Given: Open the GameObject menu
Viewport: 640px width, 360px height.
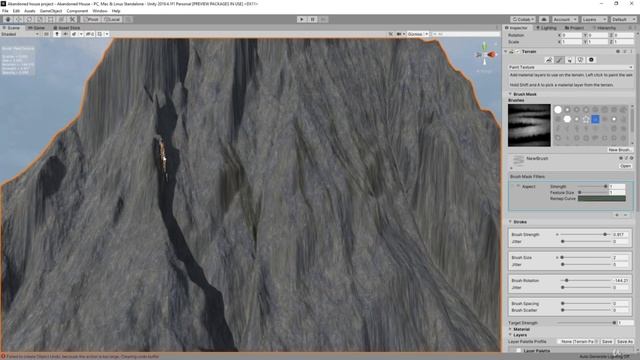Looking at the screenshot, I should pyautogui.click(x=51, y=11).
